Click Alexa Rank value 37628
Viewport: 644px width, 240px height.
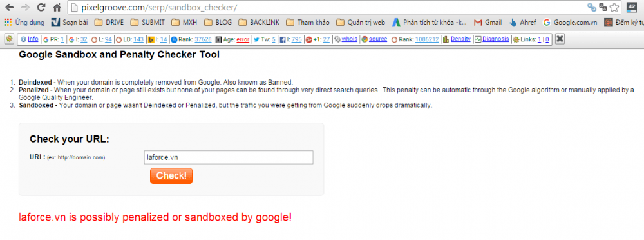pos(204,39)
